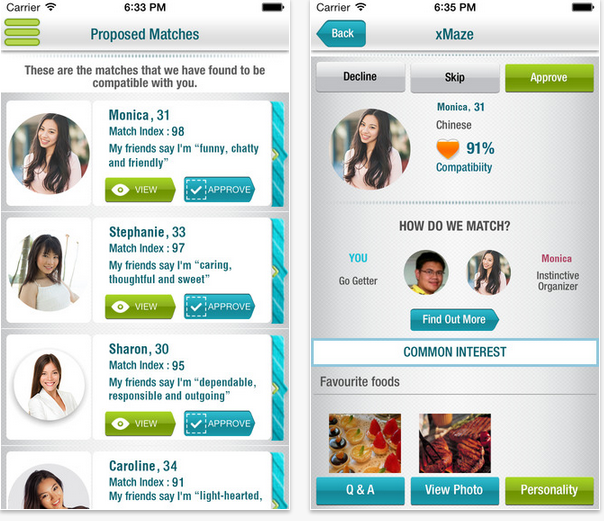
Task: Tap the battery icon on right screen
Action: 583,7
